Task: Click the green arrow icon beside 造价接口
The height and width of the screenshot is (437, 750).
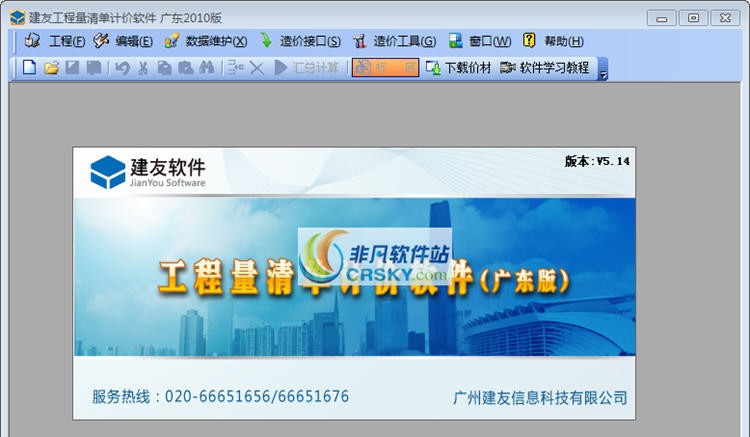Action: [266, 41]
